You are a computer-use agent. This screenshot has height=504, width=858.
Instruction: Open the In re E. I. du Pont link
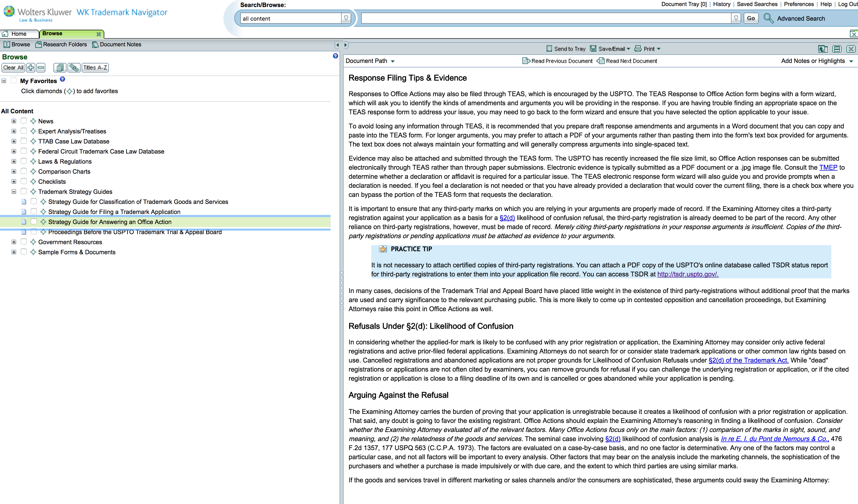(775, 439)
